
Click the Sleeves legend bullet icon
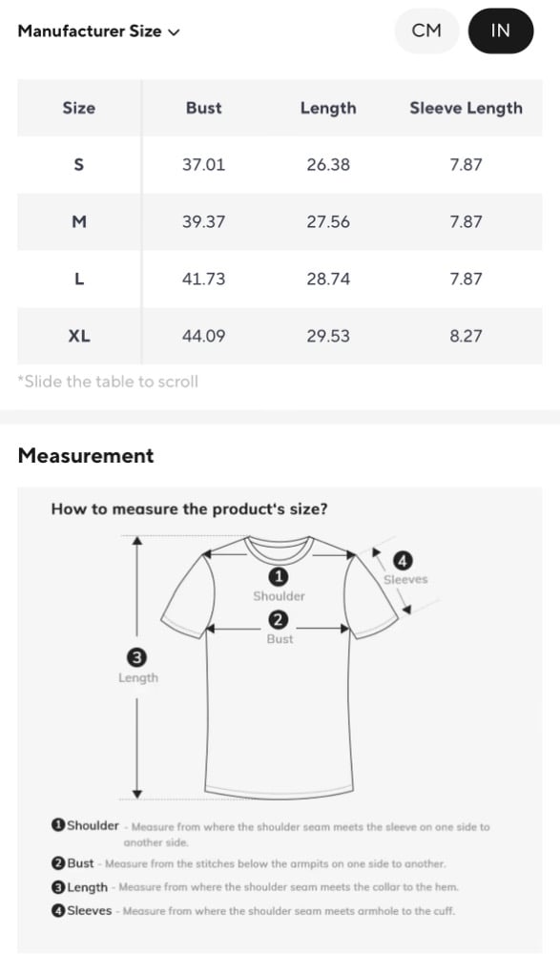point(58,910)
